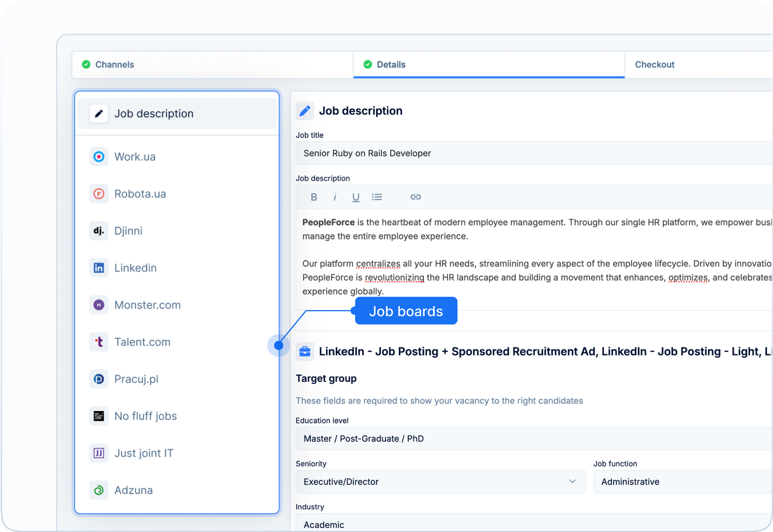Click the misspelled word 'centralizes'
The height and width of the screenshot is (532, 773).
tap(378, 264)
